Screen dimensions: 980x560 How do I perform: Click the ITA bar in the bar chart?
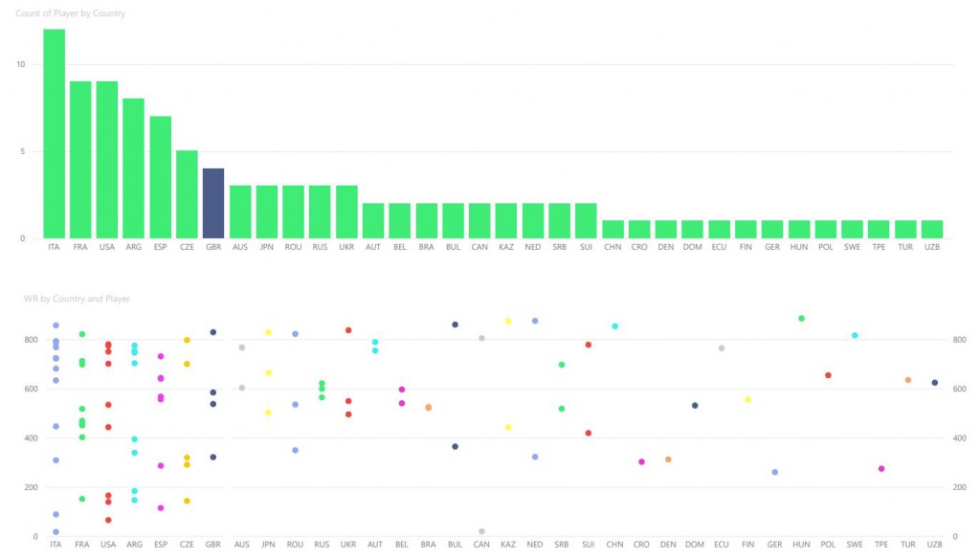point(55,134)
